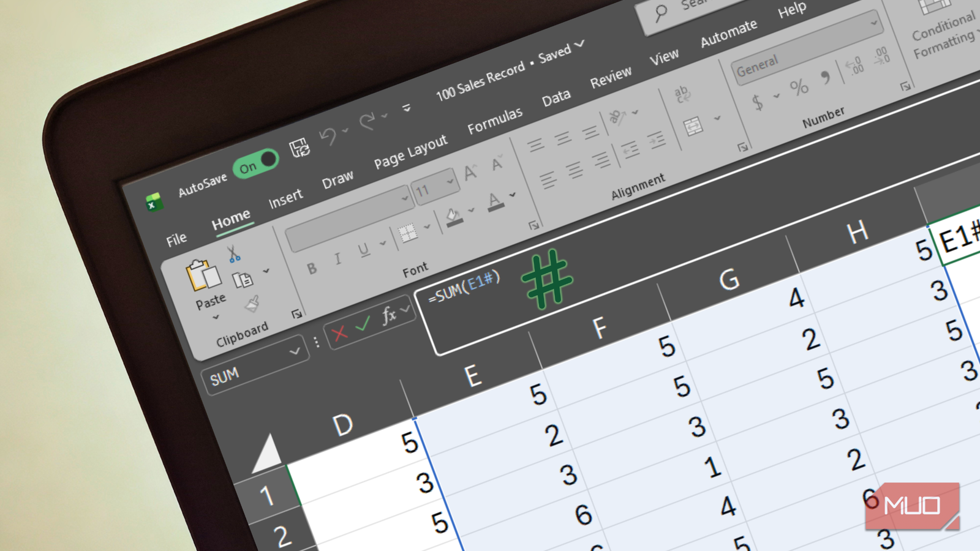
Task: Launch the Font settings dialog launcher
Action: pos(534,226)
